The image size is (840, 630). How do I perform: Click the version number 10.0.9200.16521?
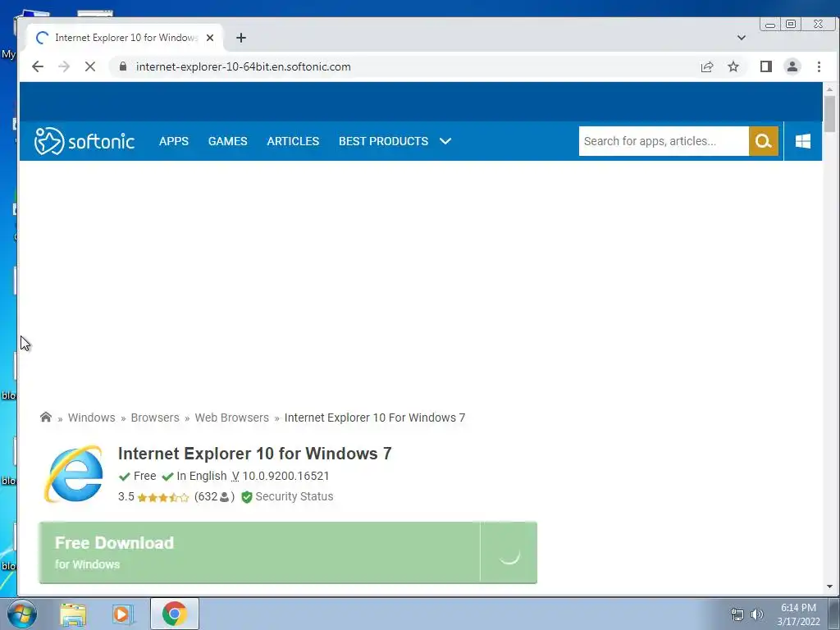tap(285, 476)
